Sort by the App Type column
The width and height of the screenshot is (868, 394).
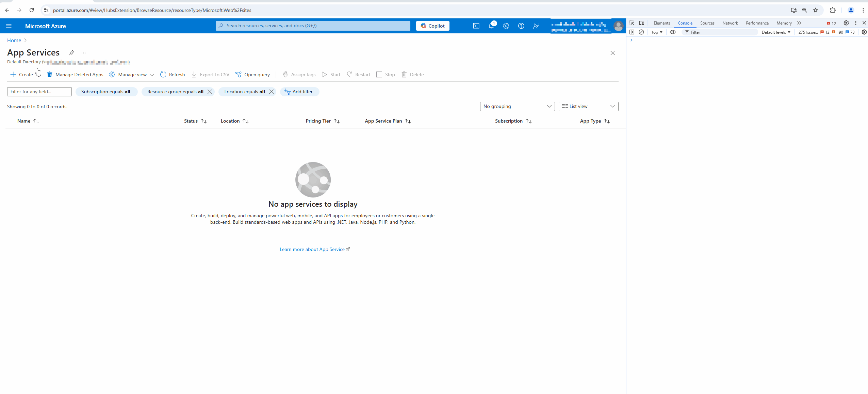[x=595, y=121]
